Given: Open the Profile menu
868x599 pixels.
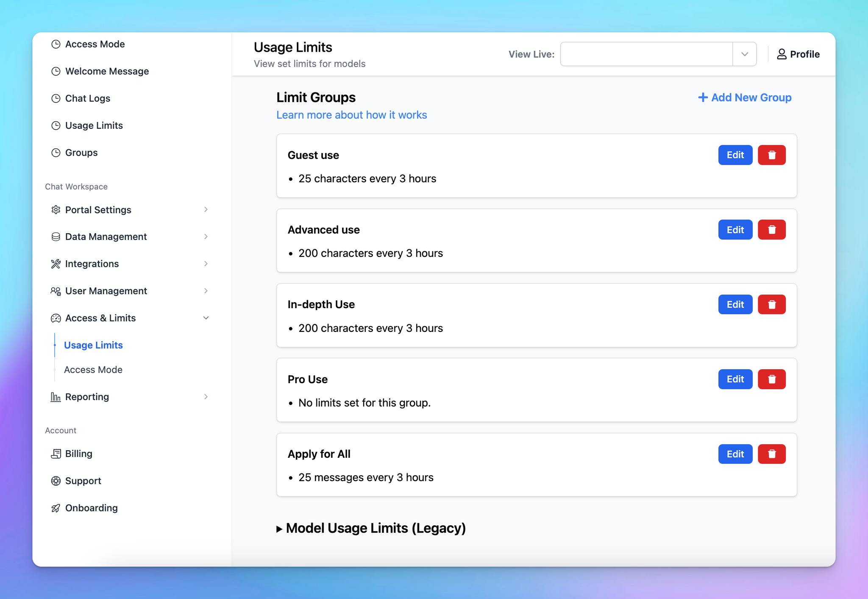Looking at the screenshot, I should tap(798, 54).
